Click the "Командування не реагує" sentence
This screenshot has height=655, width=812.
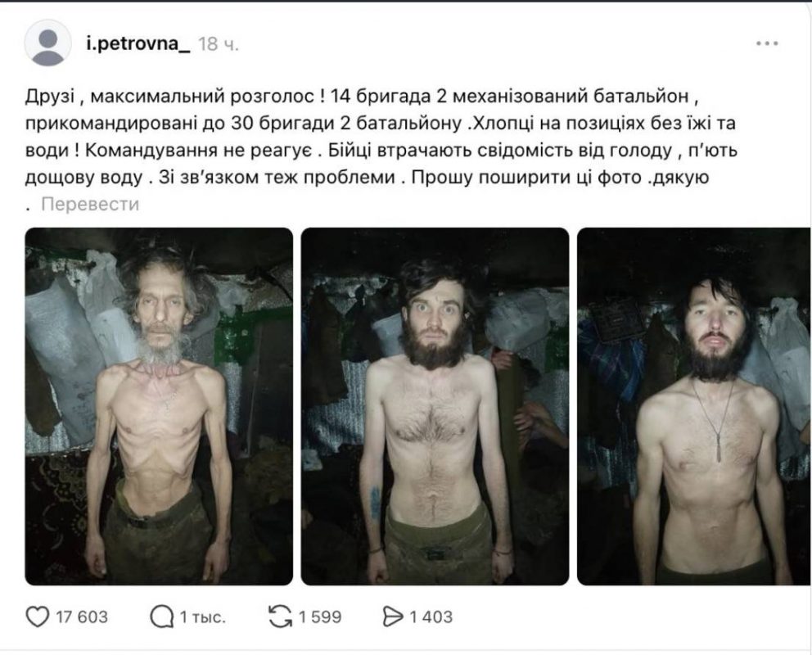(197, 151)
